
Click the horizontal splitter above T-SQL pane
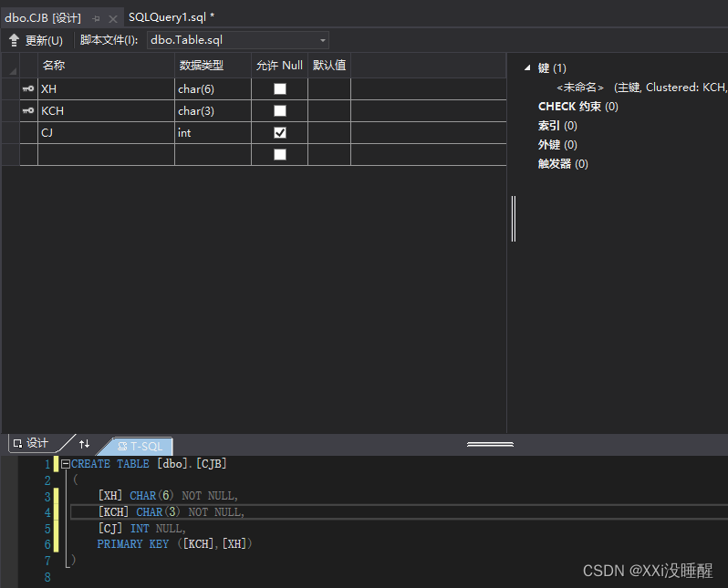point(490,444)
